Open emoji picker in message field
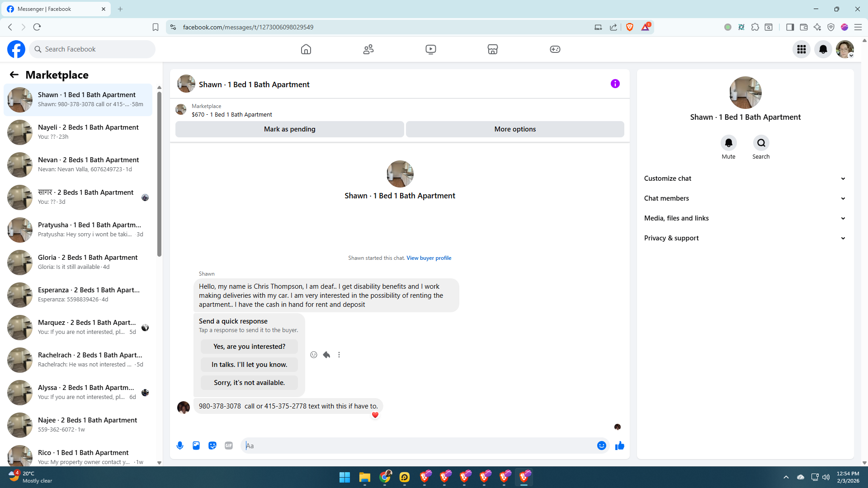868x488 pixels. pos(601,446)
